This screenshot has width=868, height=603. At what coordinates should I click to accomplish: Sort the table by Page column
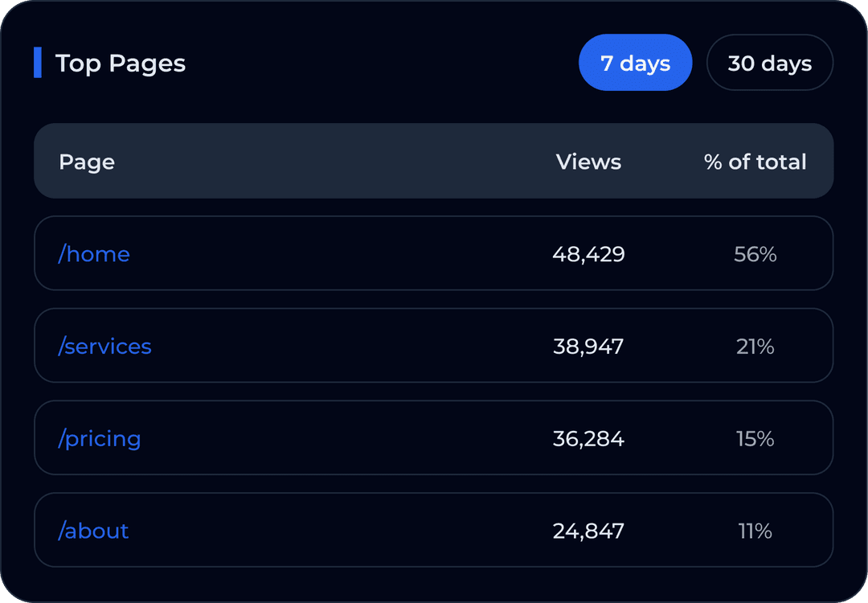click(87, 162)
